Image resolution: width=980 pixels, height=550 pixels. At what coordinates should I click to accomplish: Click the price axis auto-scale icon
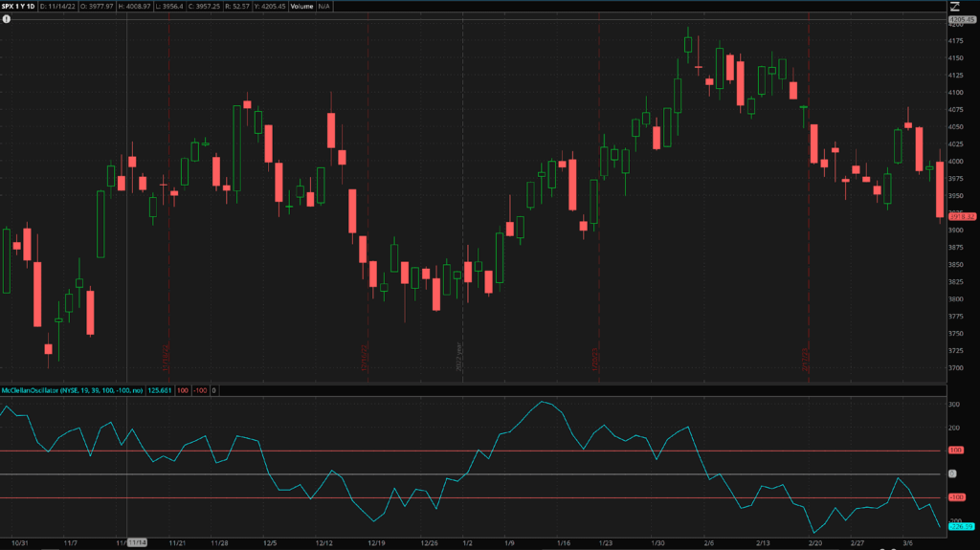click(955, 7)
